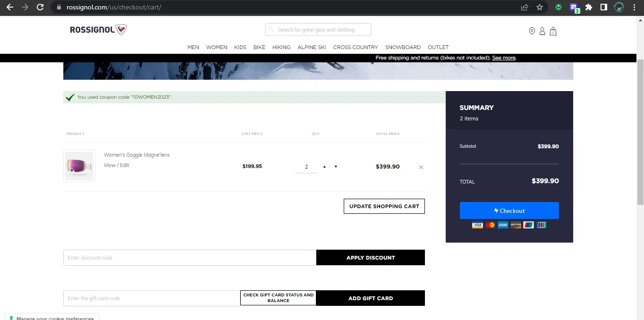The height and width of the screenshot is (320, 644).
Task: Go back with the browser back arrow
Action: [x=9, y=7]
